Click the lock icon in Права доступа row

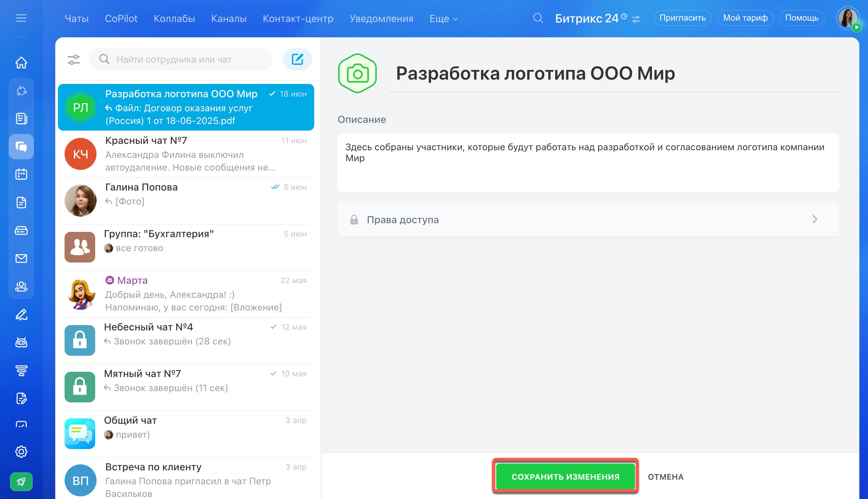(x=354, y=219)
